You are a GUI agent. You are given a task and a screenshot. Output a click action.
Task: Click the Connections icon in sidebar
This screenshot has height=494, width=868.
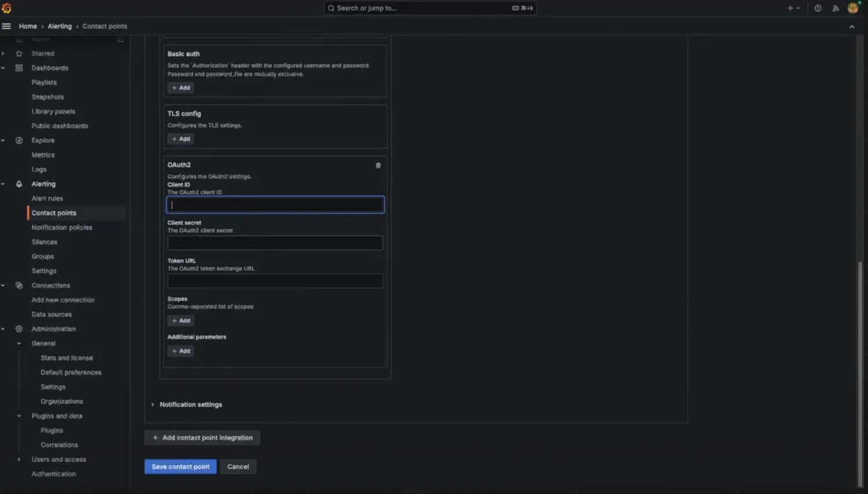pyautogui.click(x=19, y=285)
